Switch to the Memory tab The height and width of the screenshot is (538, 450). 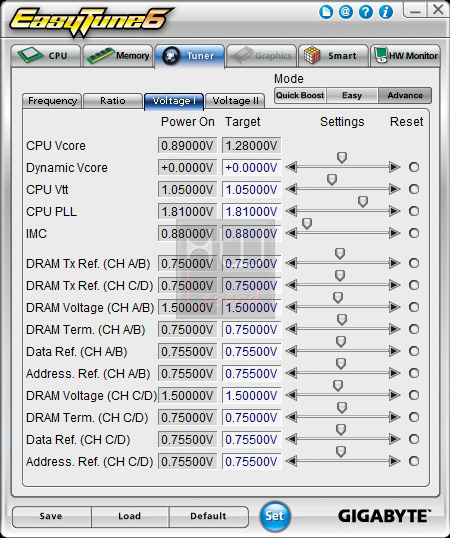[118, 56]
